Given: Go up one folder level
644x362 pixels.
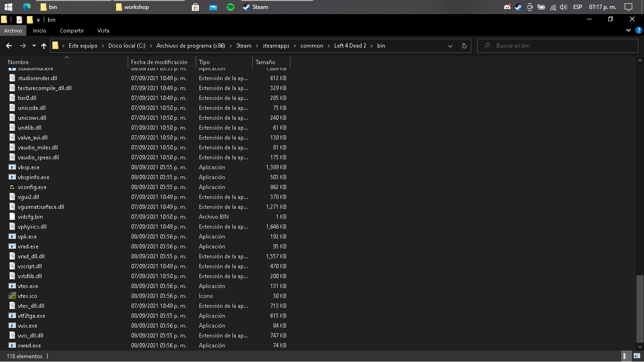Looking at the screenshot, I should [44, 46].
